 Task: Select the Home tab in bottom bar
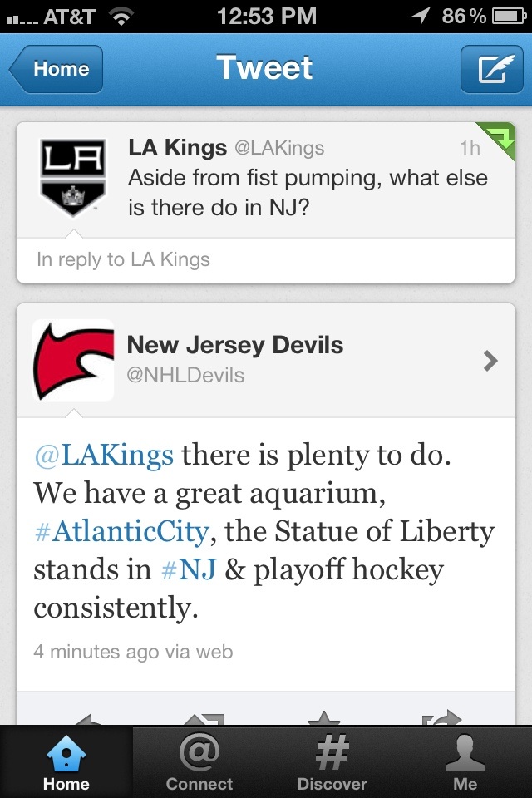tap(66, 763)
